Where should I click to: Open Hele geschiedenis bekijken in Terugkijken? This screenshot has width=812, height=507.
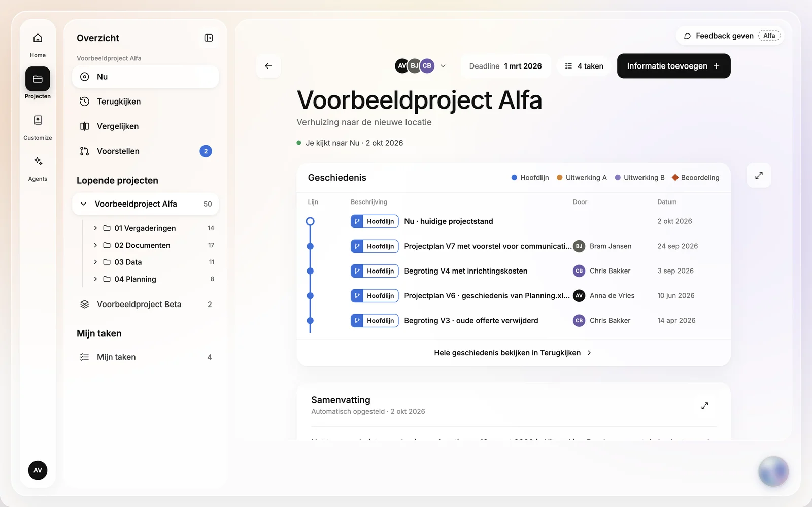pyautogui.click(x=513, y=353)
